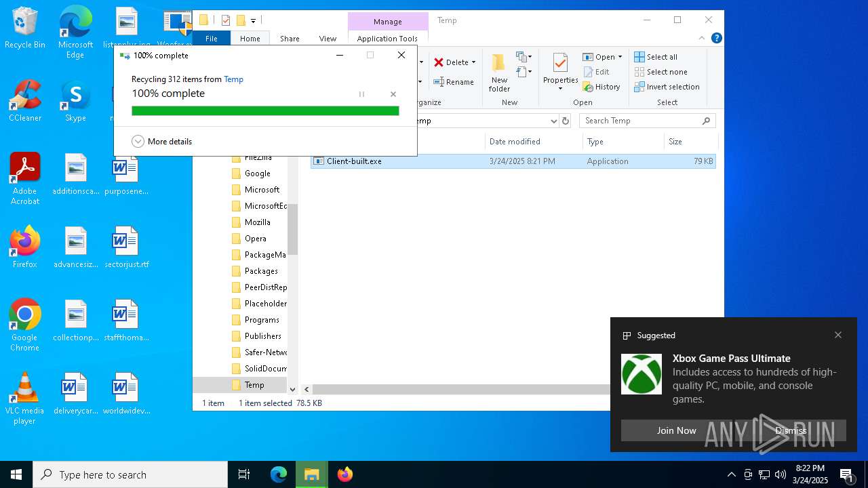Click the Manage contextual tab
Image resolution: width=868 pixels, height=488 pixels.
(388, 22)
